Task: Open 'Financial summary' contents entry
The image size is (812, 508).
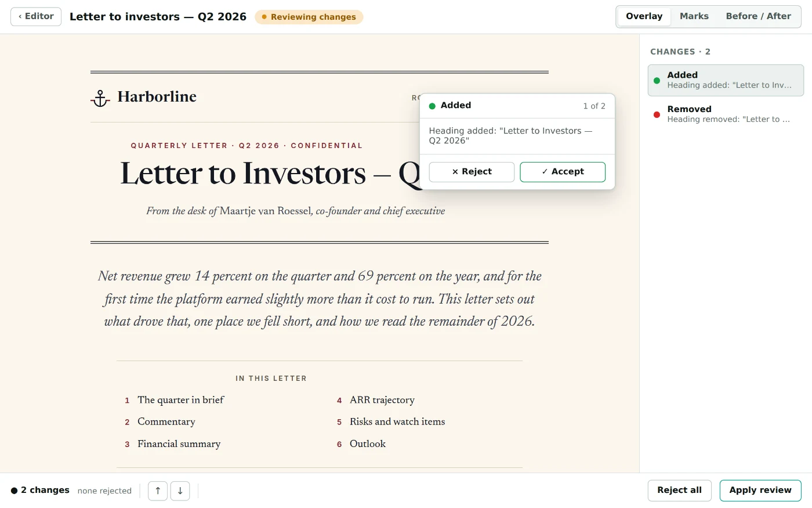Action: [179, 444]
